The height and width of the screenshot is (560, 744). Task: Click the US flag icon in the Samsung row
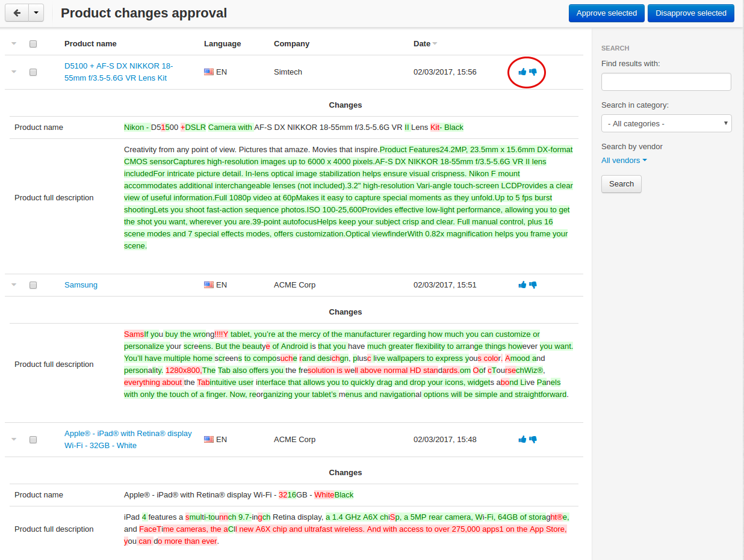tap(209, 285)
